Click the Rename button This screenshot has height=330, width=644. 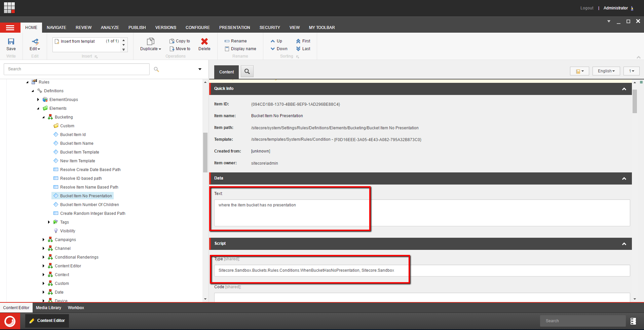click(x=236, y=41)
